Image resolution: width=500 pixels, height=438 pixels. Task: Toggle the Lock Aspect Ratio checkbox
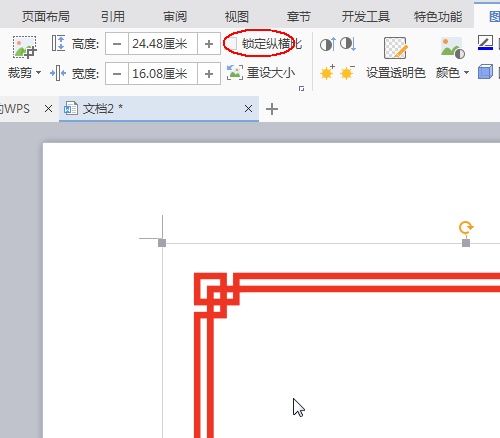(232, 44)
